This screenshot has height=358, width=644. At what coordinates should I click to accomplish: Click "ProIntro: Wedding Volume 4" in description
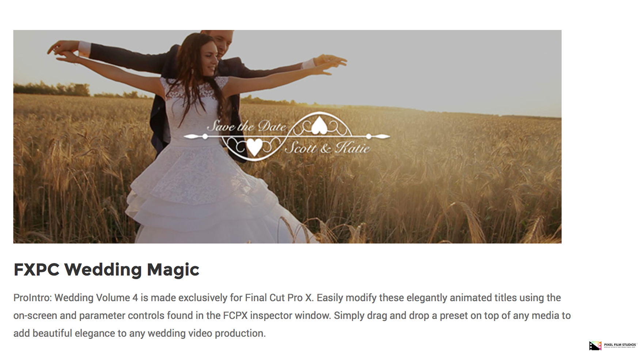[x=76, y=298]
